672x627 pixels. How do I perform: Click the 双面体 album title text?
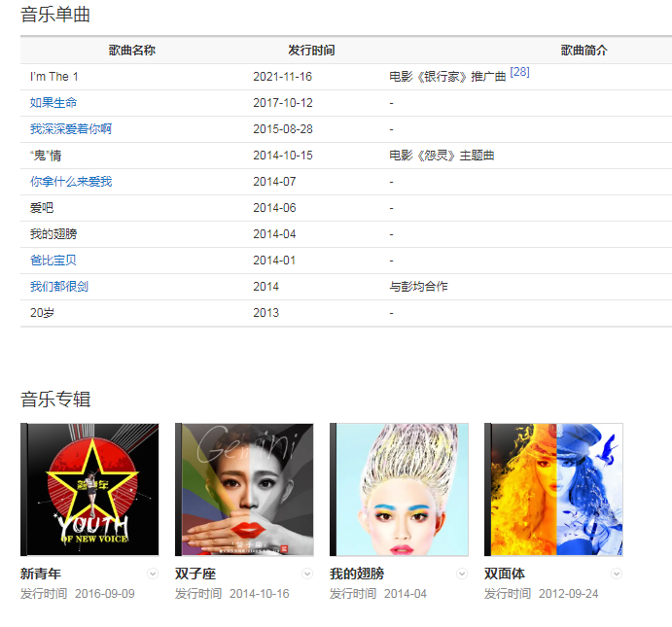505,574
